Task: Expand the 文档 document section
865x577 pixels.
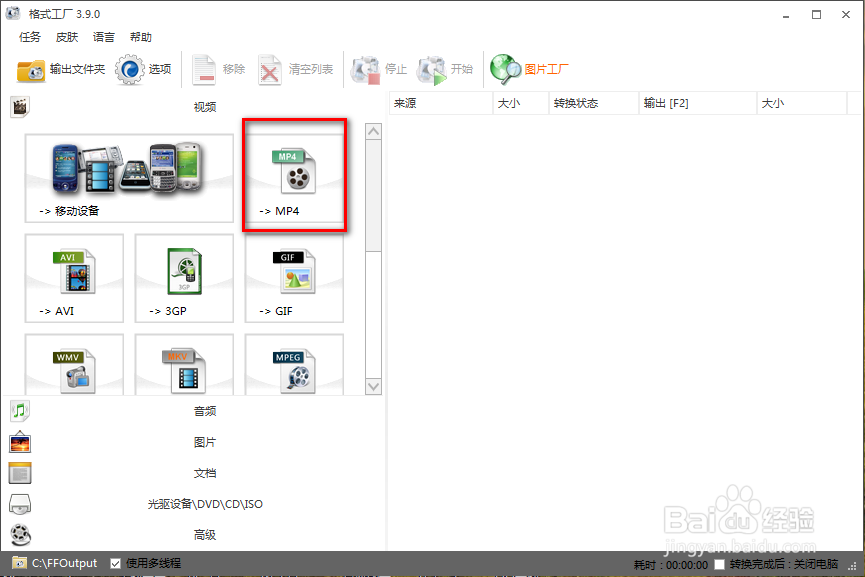Action: 205,473
